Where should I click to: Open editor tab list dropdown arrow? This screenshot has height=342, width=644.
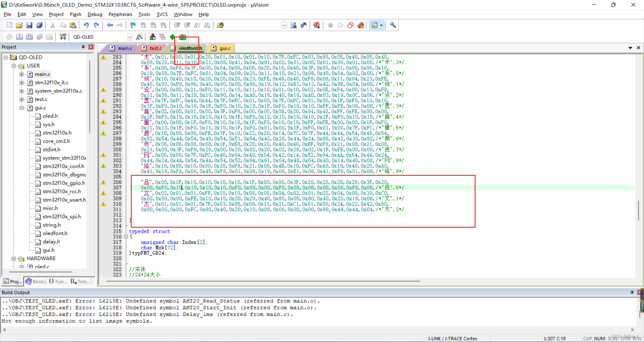coord(630,48)
